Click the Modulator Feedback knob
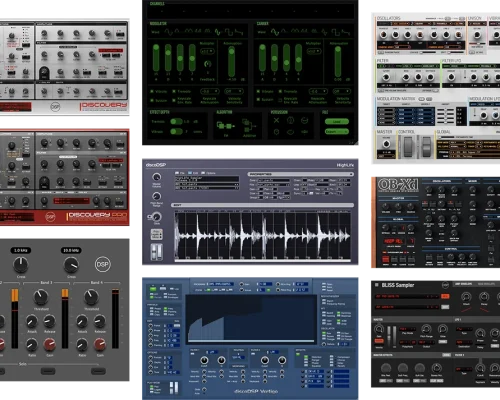Screen dimensions: 500x400 tap(208, 64)
